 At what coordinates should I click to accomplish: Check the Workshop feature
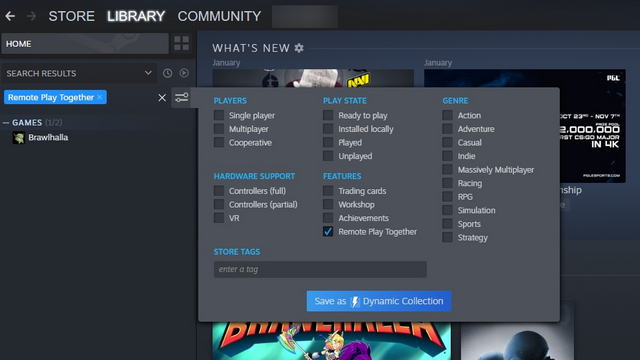click(328, 204)
